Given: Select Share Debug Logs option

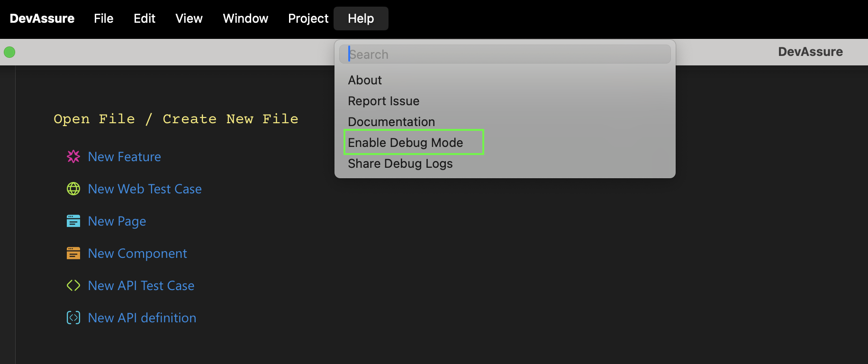Looking at the screenshot, I should click(x=400, y=164).
